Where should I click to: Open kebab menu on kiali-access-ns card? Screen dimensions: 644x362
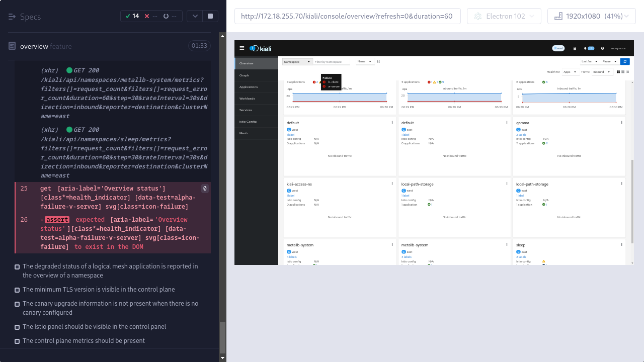coord(392,184)
